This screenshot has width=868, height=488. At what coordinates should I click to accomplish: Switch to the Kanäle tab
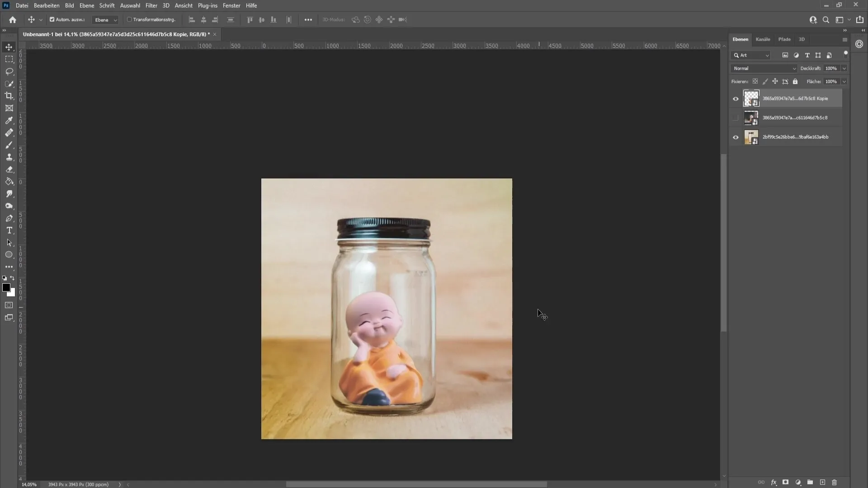pyautogui.click(x=763, y=39)
